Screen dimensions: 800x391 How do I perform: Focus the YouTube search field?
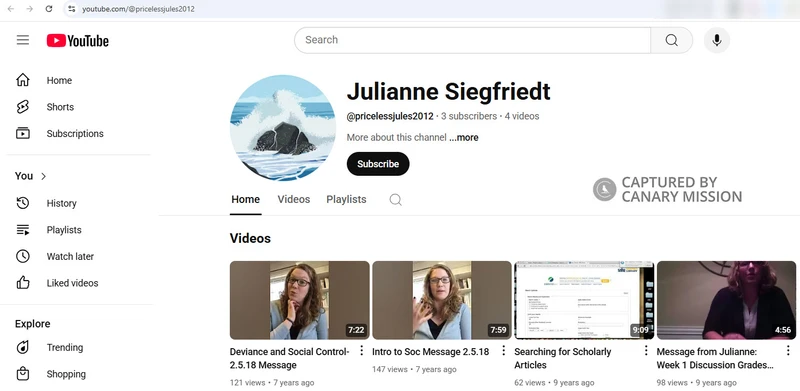(x=472, y=40)
